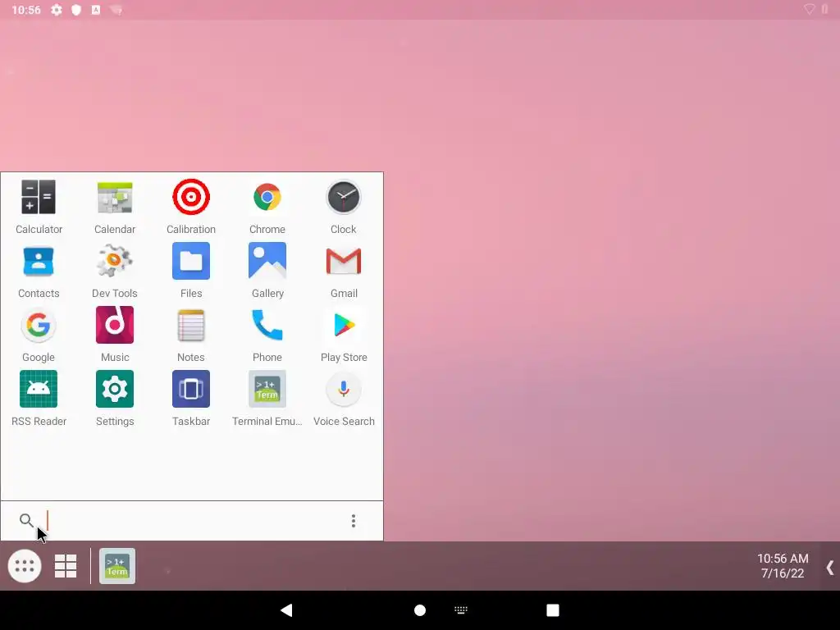This screenshot has height=630, width=840.
Task: Click the Wi-Fi indicator in the status bar
Action: click(809, 9)
